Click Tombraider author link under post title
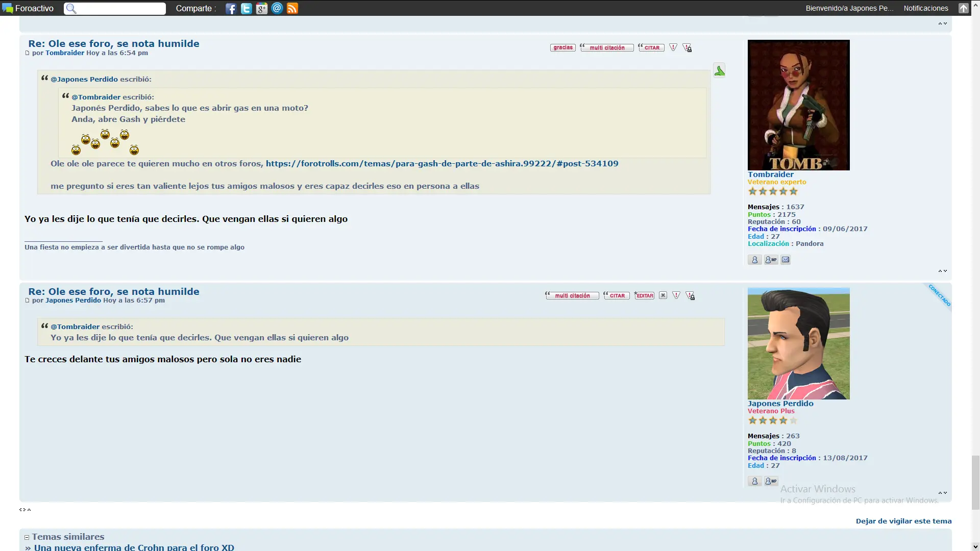 coord(65,53)
